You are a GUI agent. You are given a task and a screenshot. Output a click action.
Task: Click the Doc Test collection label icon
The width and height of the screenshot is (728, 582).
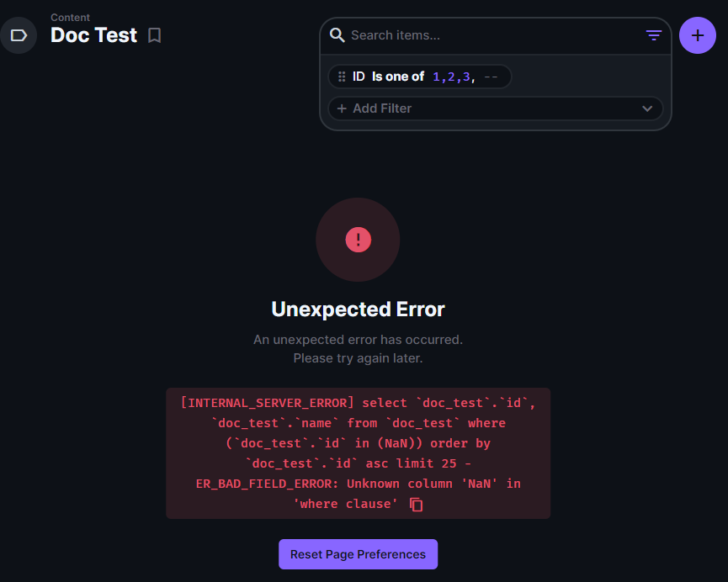click(19, 34)
